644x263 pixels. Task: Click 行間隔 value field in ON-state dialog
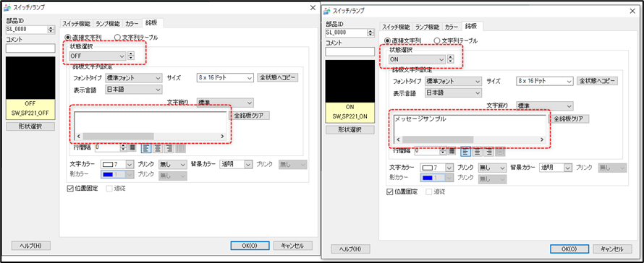[x=427, y=150]
